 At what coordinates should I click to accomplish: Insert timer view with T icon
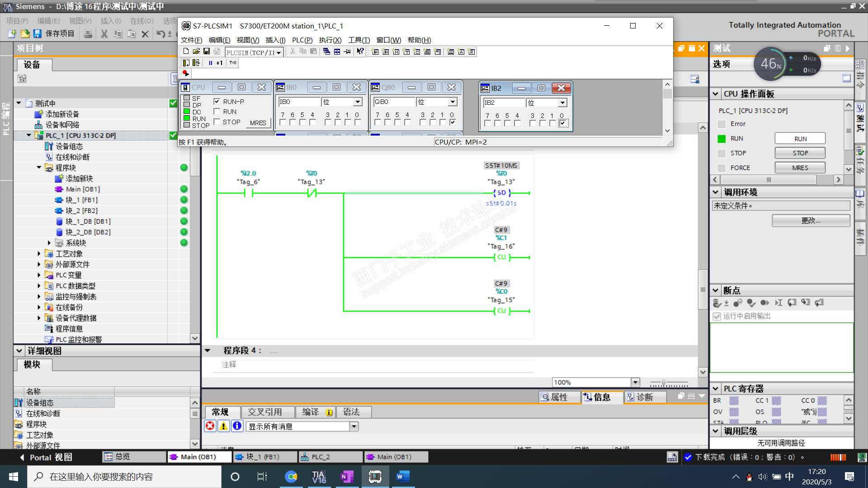406,52
